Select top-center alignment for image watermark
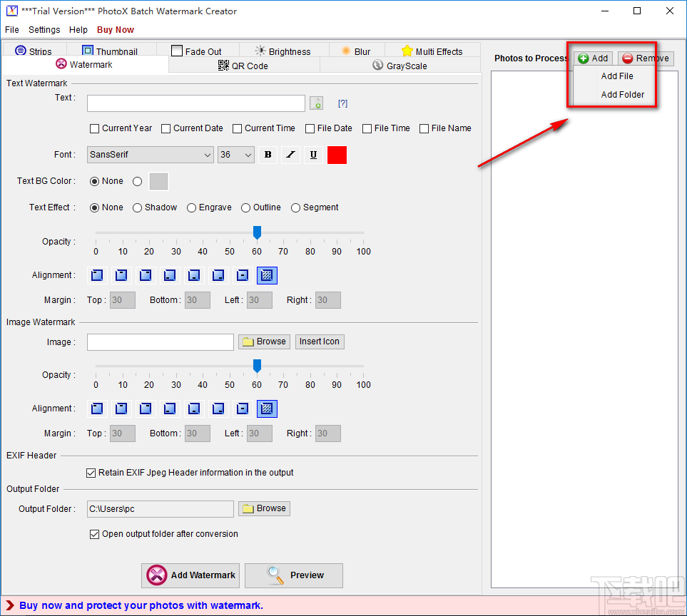The height and width of the screenshot is (616, 687). (121, 409)
